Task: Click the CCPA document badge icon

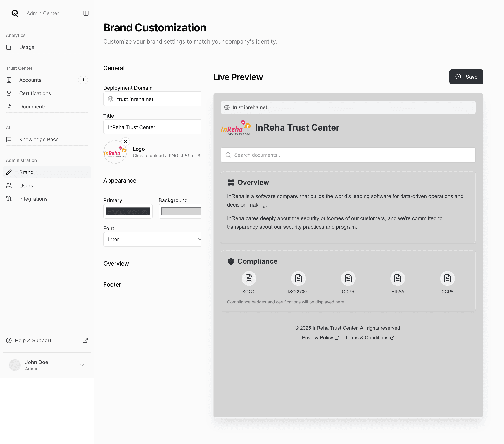Action: click(447, 278)
